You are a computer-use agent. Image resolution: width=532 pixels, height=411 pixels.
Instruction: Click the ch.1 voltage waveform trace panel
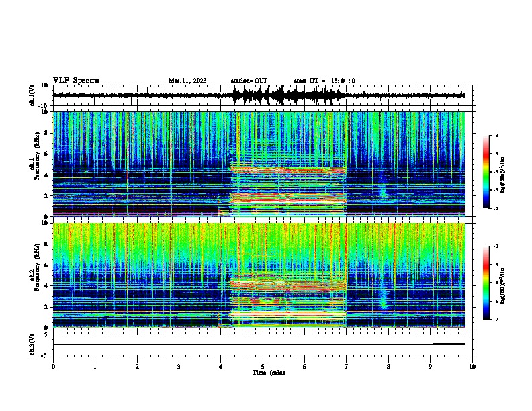(x=262, y=95)
